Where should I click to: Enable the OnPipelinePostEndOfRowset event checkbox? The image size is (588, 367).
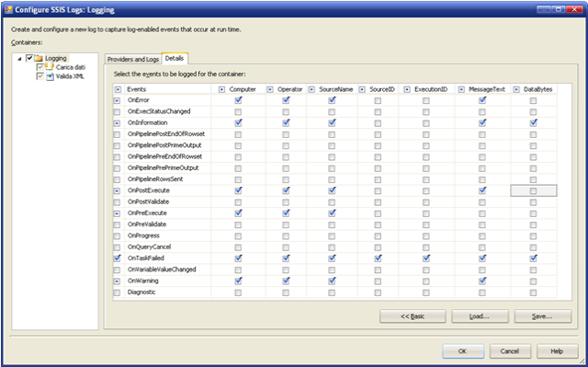[x=117, y=134]
